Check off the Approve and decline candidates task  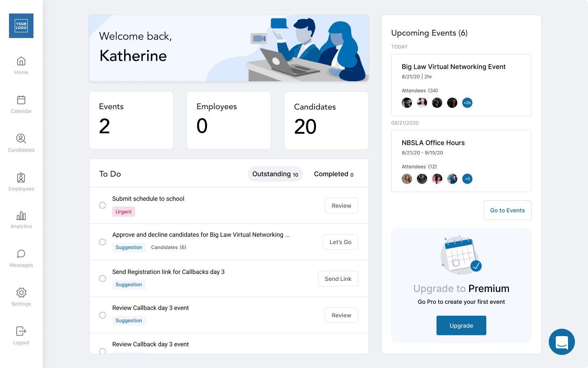(x=102, y=242)
